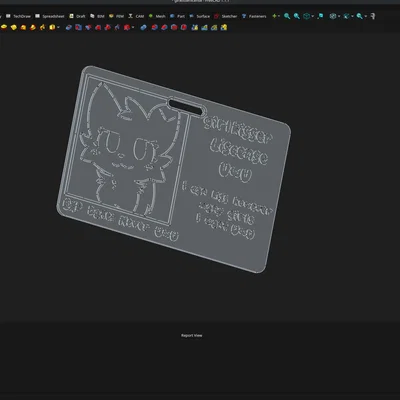Select the Mirrored pattern tool
Viewport: 400px width, 400px height.
[195, 27]
